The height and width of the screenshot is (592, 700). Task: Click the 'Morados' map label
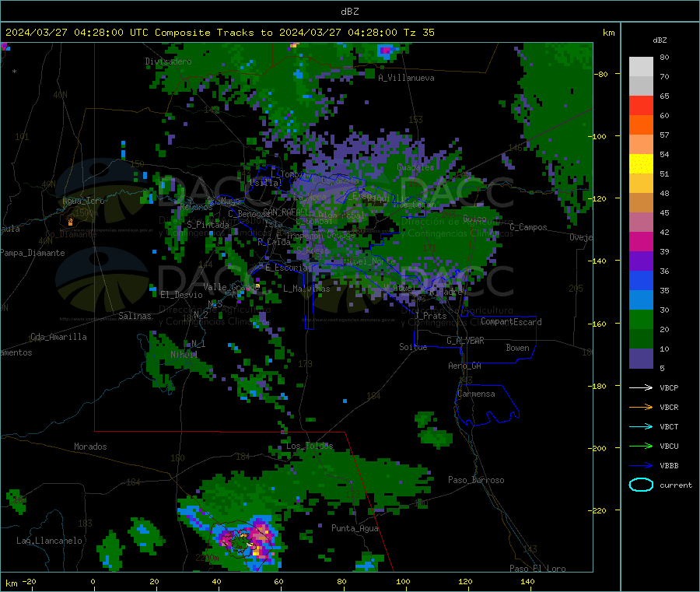pos(90,447)
